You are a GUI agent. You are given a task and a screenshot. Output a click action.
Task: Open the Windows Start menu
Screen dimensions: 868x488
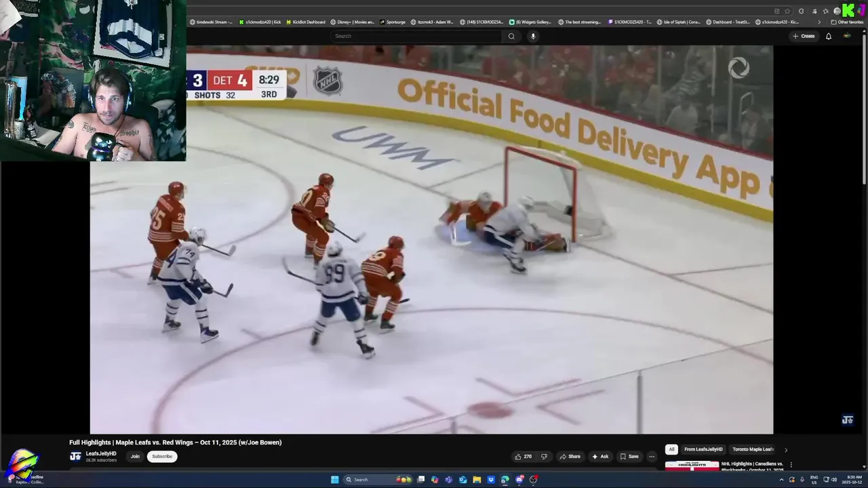pyautogui.click(x=334, y=480)
